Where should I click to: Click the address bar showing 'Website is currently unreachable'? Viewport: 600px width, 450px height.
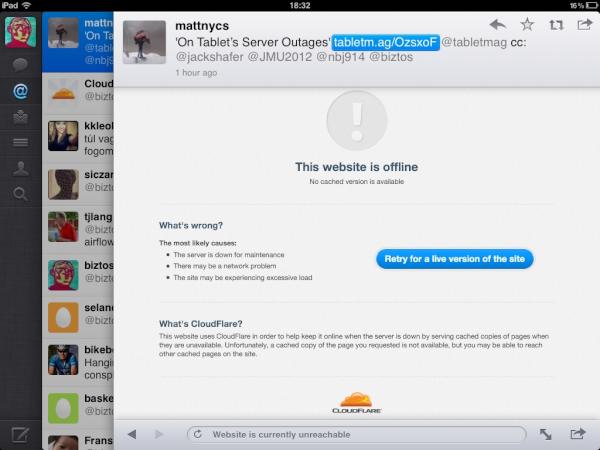357,434
